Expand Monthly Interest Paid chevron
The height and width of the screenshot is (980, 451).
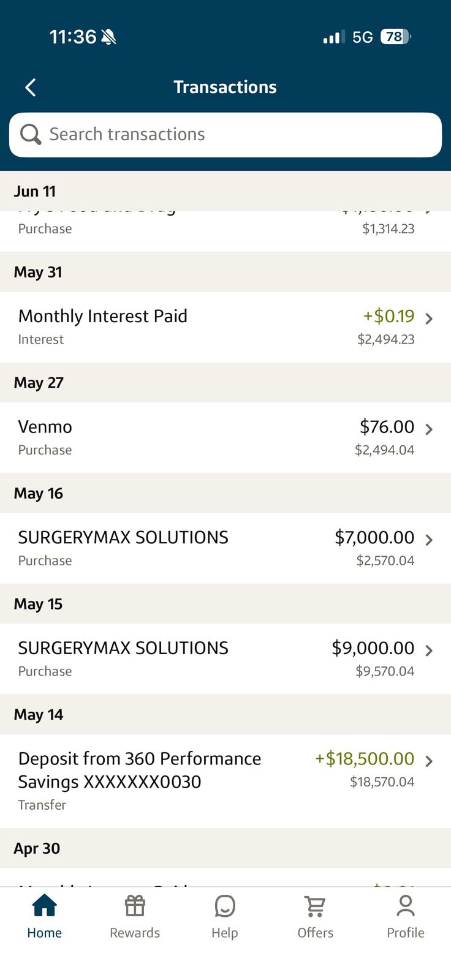point(429,318)
